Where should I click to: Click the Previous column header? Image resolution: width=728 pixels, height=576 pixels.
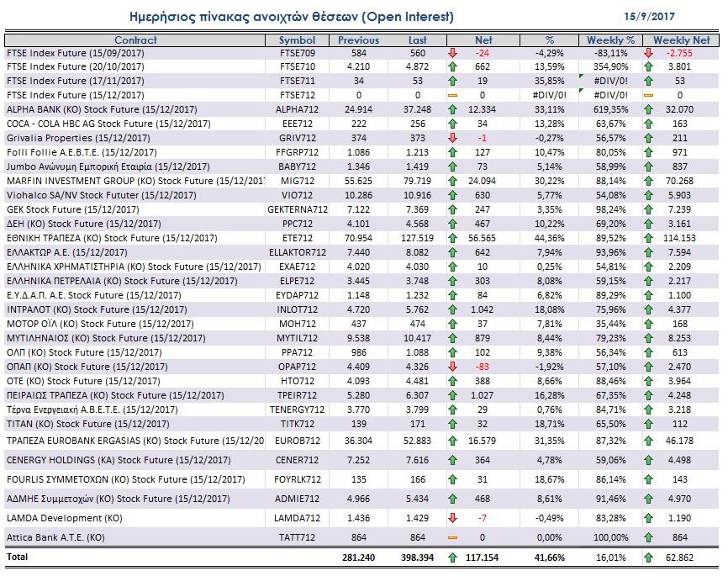click(x=358, y=40)
